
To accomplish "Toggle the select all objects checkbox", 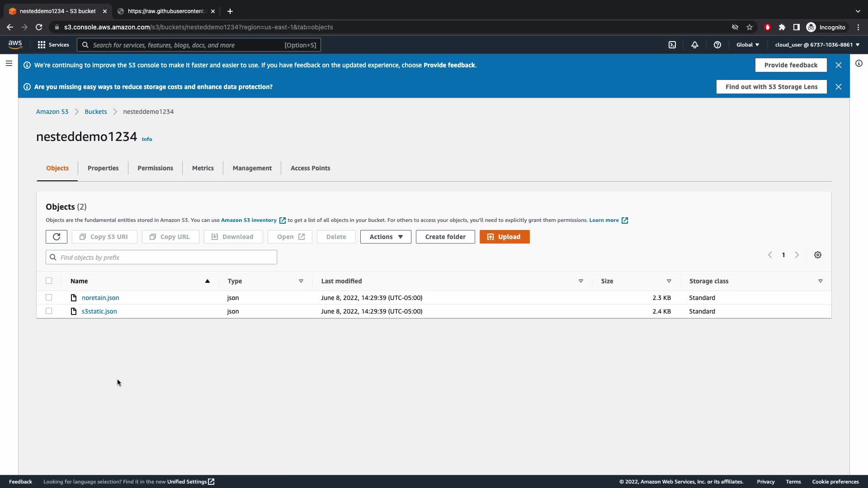I will click(x=49, y=281).
